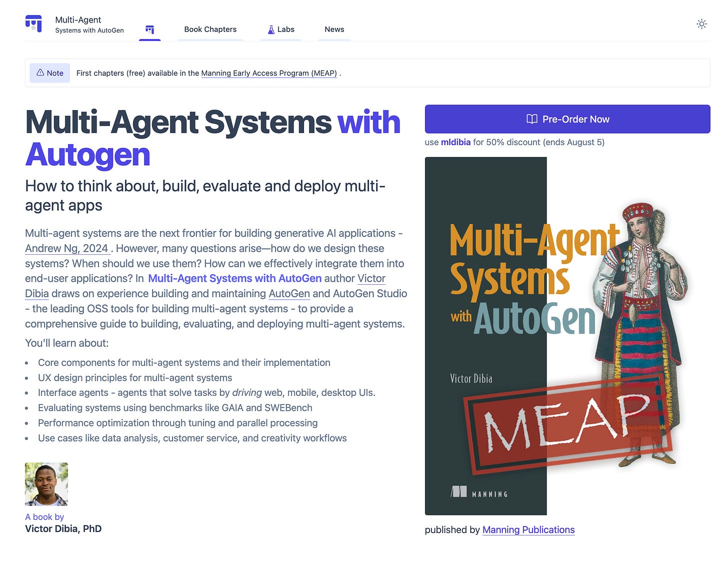The height and width of the screenshot is (564, 728).
Task: Open the Manning Publications link
Action: click(528, 530)
